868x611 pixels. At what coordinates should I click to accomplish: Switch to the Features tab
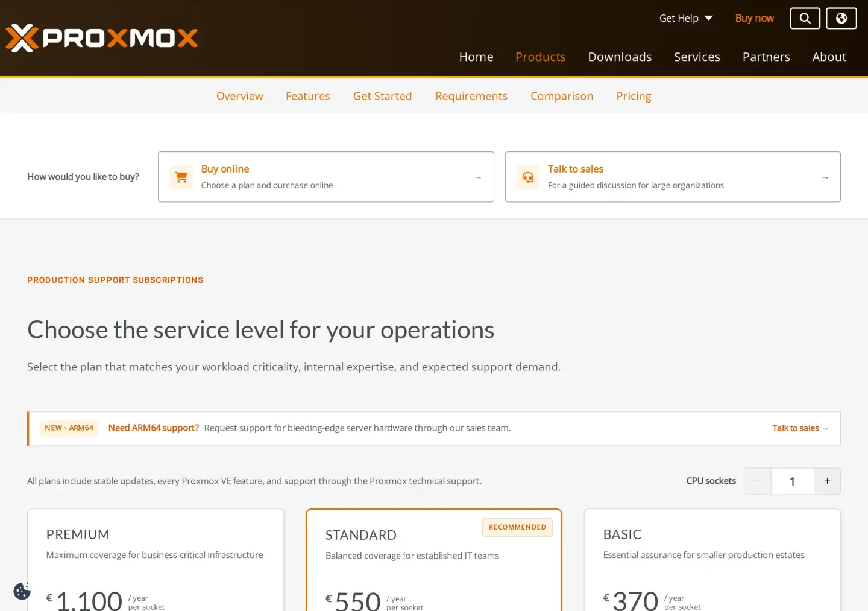[308, 96]
